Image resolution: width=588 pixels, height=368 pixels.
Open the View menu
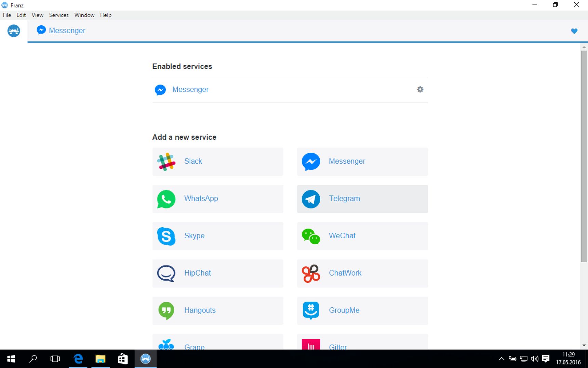tap(38, 15)
